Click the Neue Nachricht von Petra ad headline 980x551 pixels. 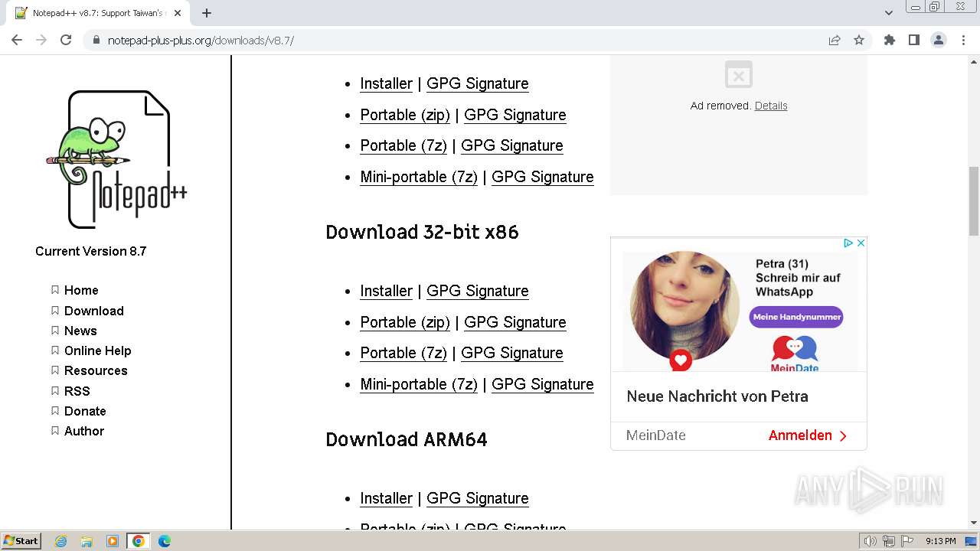click(x=717, y=396)
